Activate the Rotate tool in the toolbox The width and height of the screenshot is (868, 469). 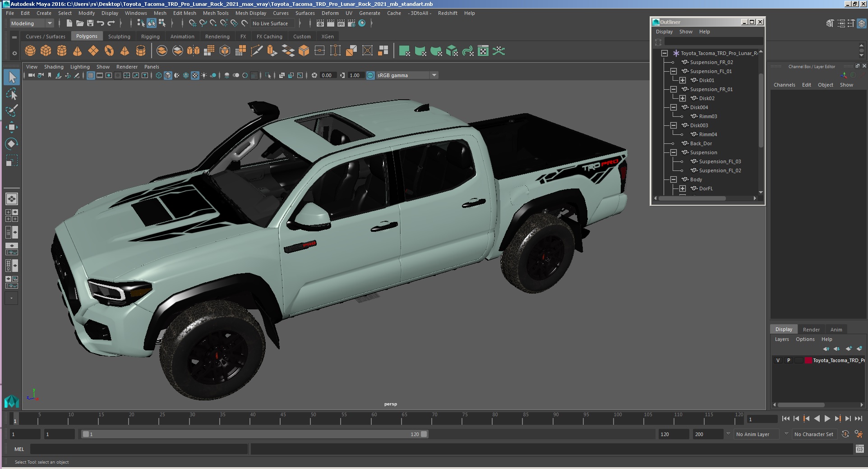tap(12, 144)
